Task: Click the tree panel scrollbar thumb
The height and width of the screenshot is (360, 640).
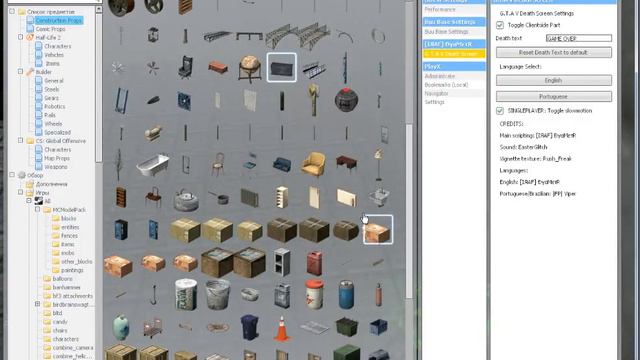Action: (98, 87)
